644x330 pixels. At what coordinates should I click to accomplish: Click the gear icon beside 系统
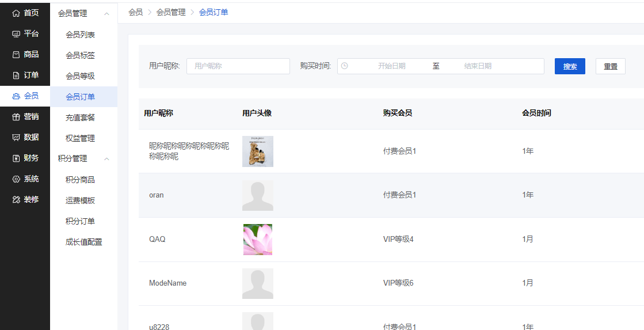click(16, 179)
